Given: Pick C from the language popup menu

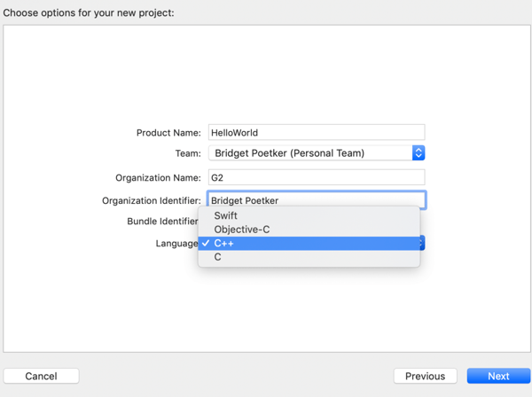Looking at the screenshot, I should (309, 257).
